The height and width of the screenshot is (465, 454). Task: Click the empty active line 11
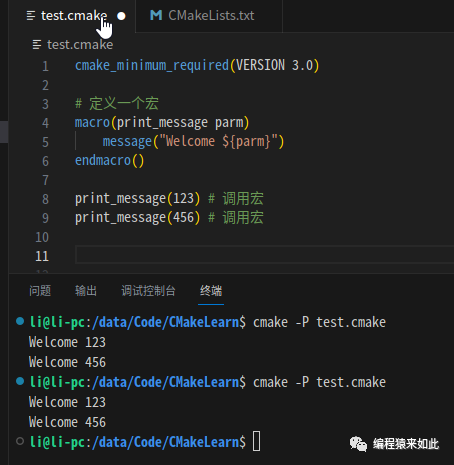265,255
